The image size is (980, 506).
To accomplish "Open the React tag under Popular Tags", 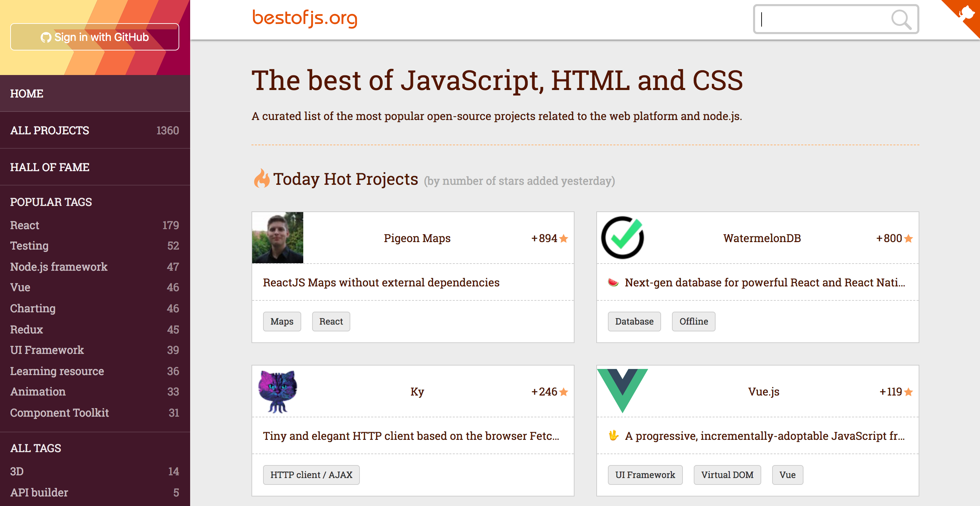I will (24, 225).
